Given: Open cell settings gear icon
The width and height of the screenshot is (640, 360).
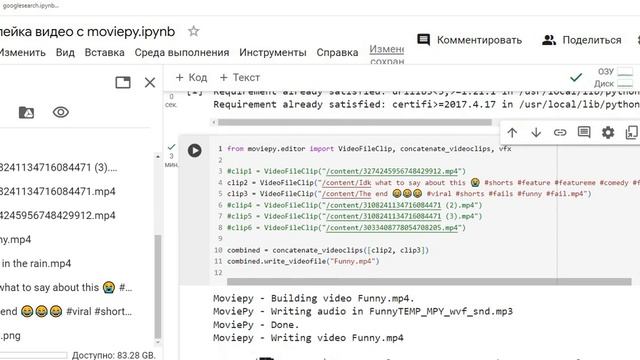Looking at the screenshot, I should (608, 132).
